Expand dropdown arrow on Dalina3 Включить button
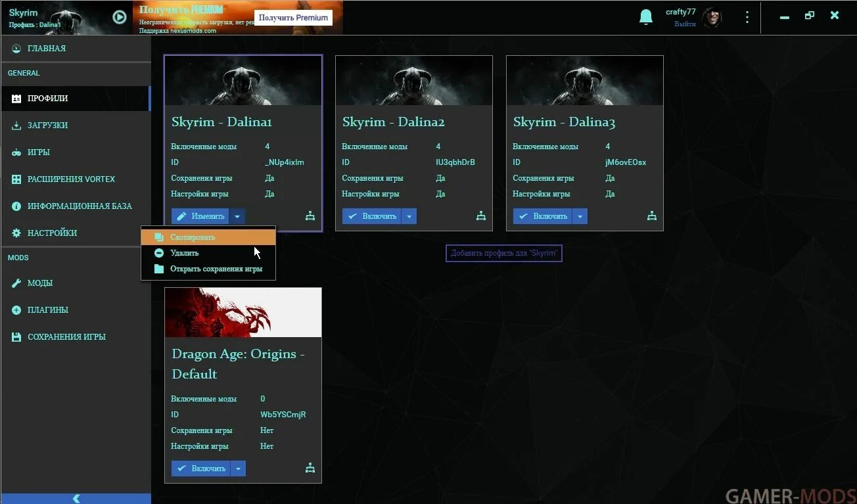The height and width of the screenshot is (504, 857). pos(580,216)
